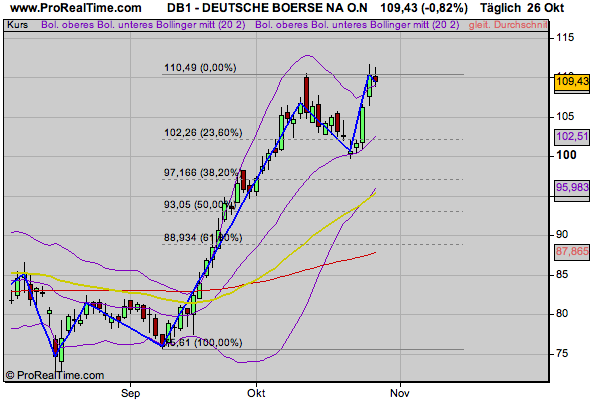Click the Täglich timeframe label
Screen dimensions: 600x400
[x=501, y=8]
